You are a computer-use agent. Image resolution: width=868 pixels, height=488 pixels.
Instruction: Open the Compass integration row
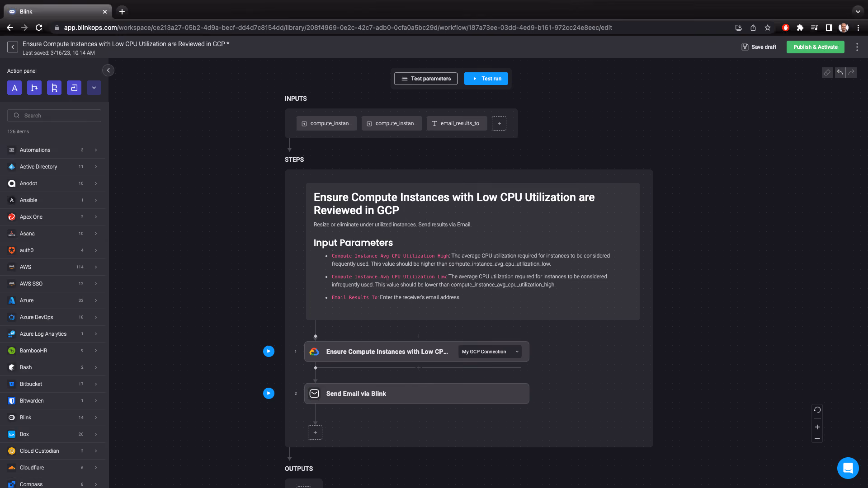(x=52, y=484)
